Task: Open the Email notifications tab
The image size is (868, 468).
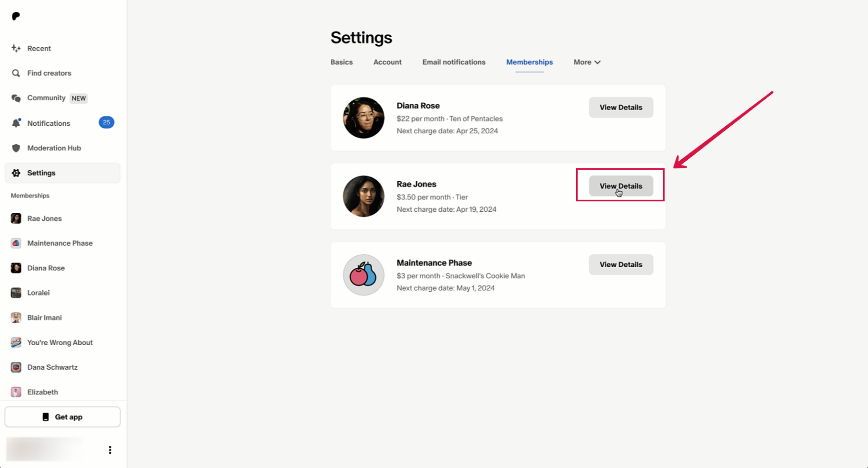Action: [x=454, y=62]
